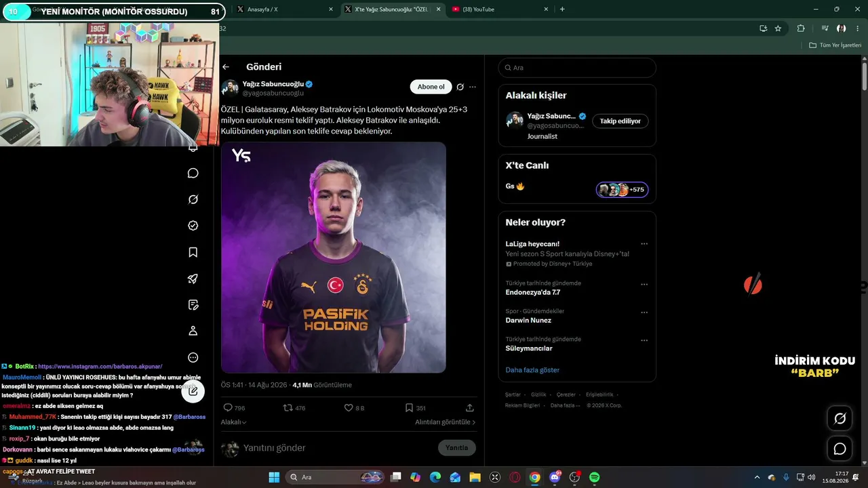This screenshot has width=868, height=488.
Task: Click the Abone ol subscribe button
Action: point(431,87)
